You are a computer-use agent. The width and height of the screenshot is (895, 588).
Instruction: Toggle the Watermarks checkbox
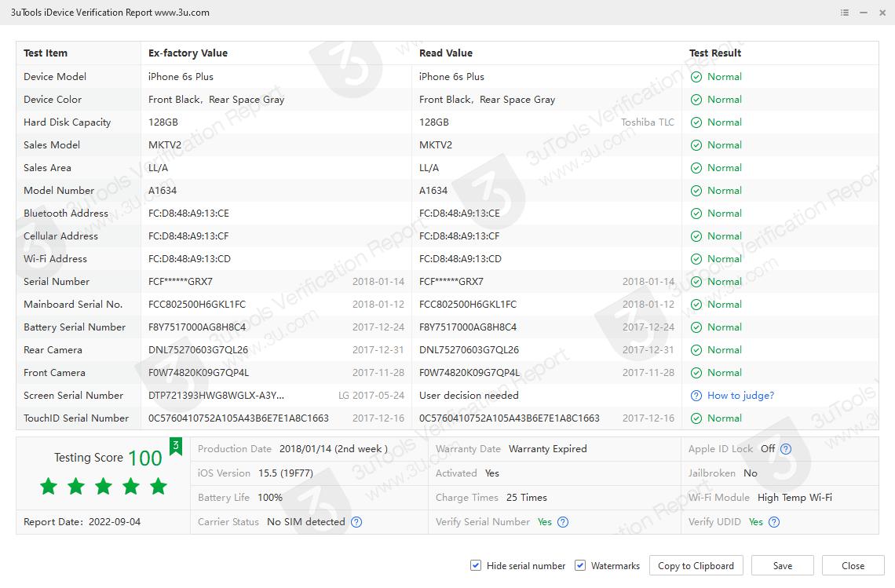click(580, 565)
